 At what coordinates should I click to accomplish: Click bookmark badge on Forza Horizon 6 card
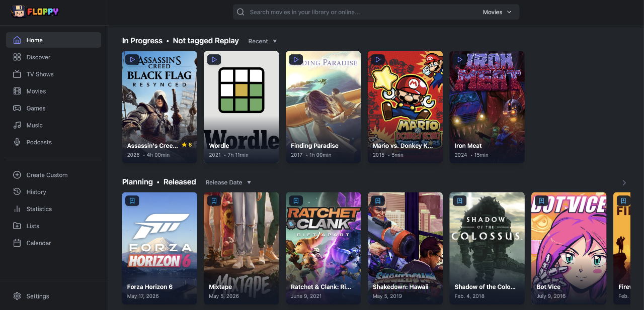(132, 201)
